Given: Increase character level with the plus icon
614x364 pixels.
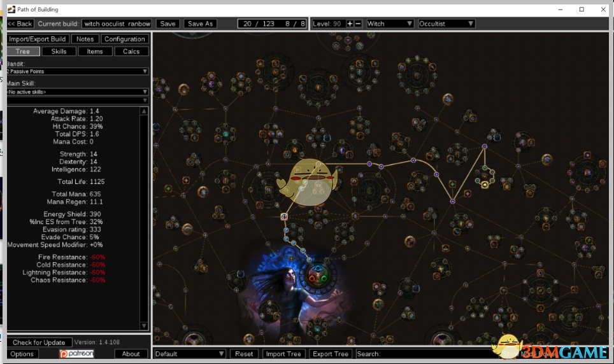Looking at the screenshot, I should click(x=350, y=24).
